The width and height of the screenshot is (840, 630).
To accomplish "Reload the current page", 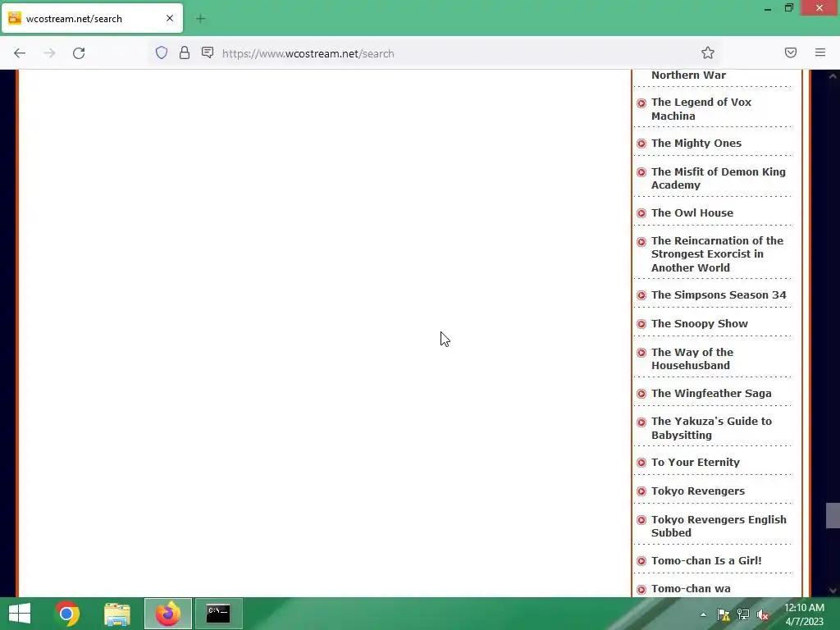I will coord(79,53).
